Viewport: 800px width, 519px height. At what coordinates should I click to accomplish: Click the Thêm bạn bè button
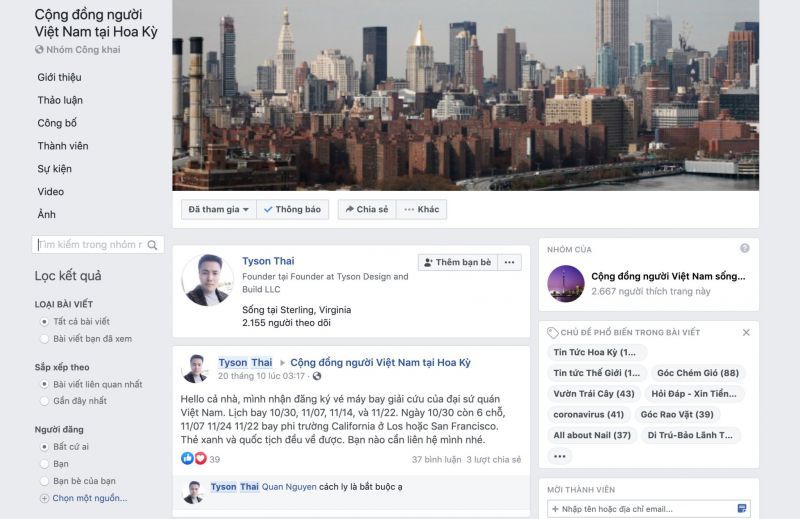tap(458, 262)
